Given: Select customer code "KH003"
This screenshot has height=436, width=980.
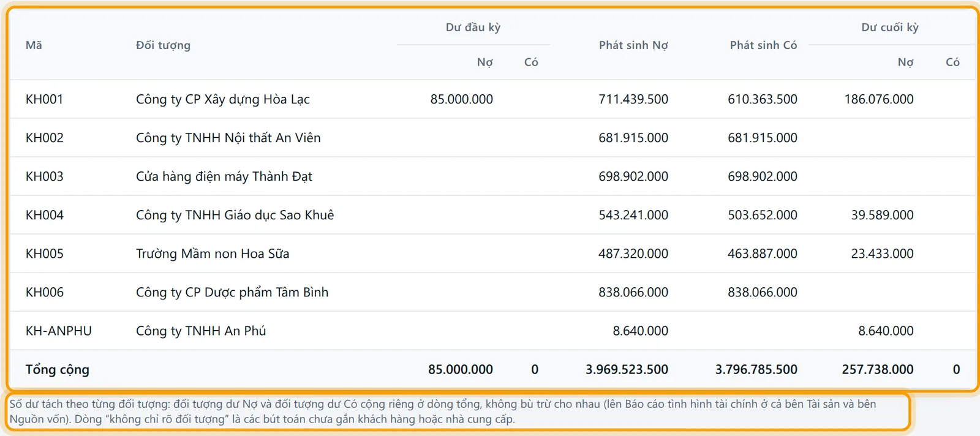Looking at the screenshot, I should pos(45,176).
